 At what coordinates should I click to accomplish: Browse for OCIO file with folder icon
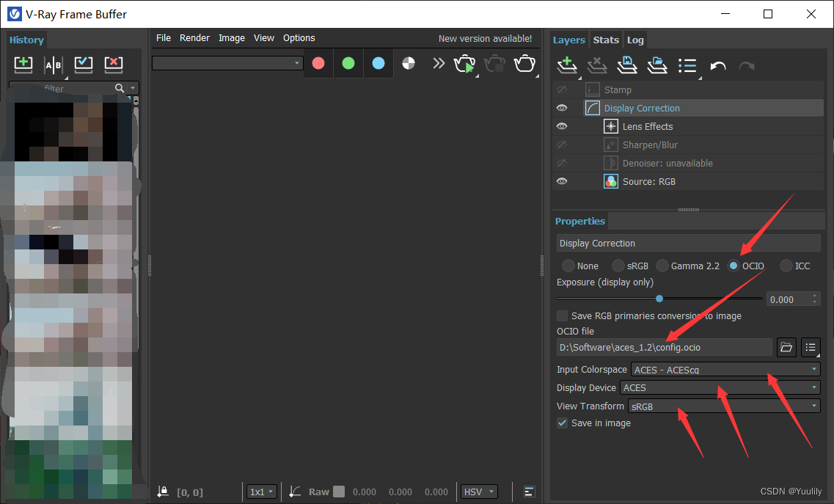click(786, 347)
